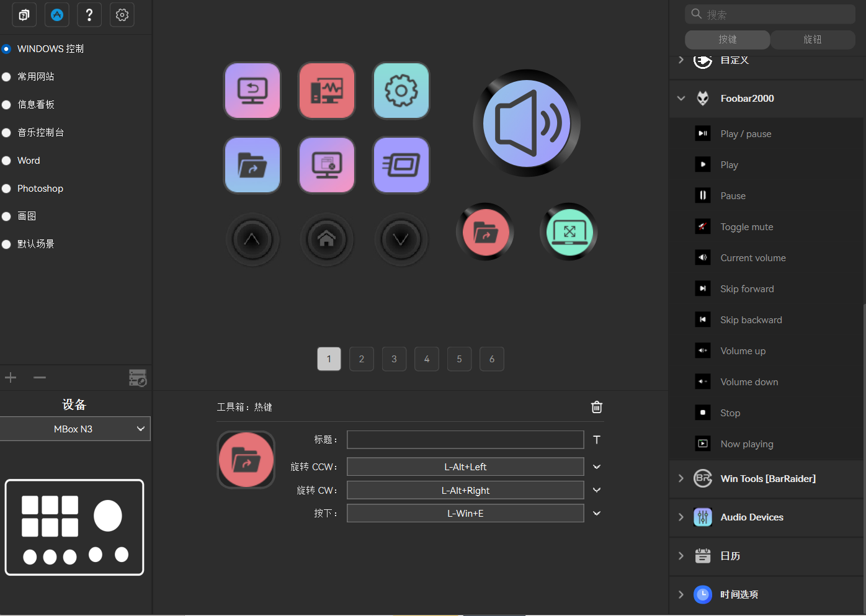Click the Toggle mute action icon
The width and height of the screenshot is (866, 616).
coord(703,226)
